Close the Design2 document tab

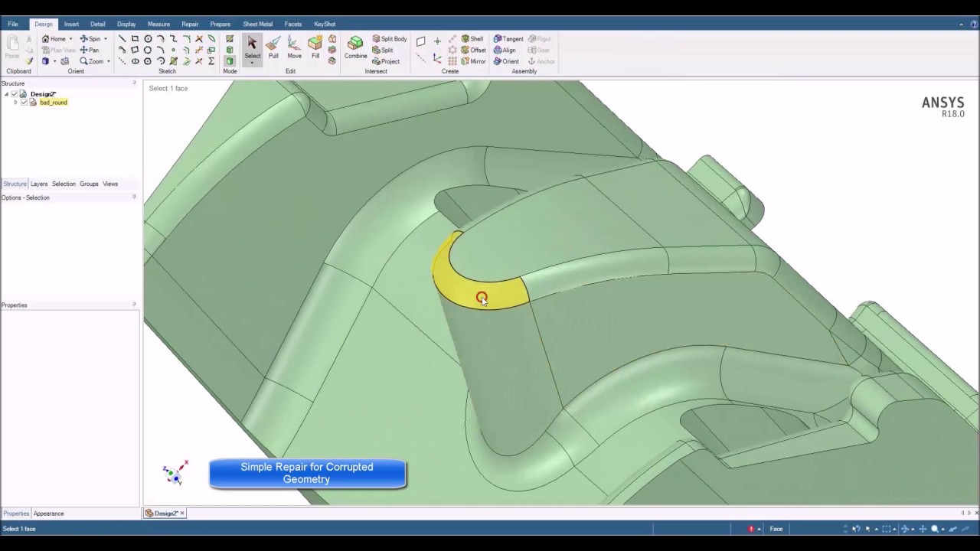[x=182, y=514]
